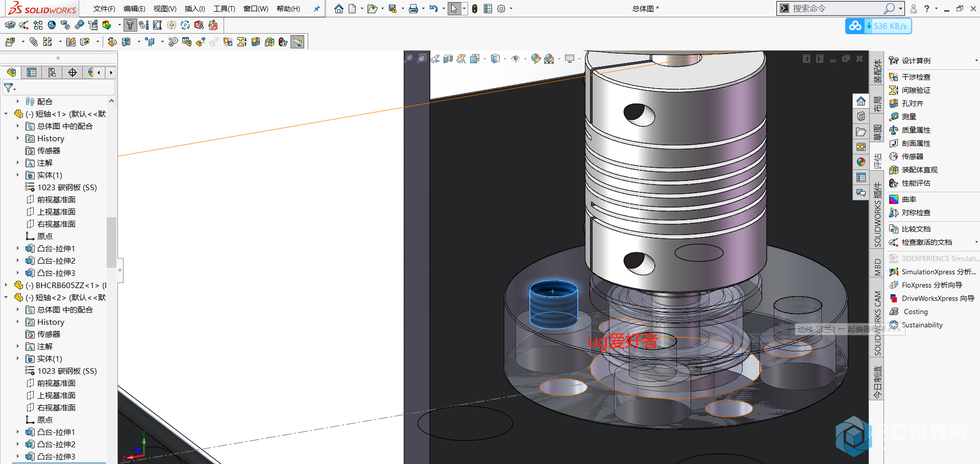Open SOLIDWORKS Resources home pane
Screen dimensions: 980x464
click(x=861, y=101)
